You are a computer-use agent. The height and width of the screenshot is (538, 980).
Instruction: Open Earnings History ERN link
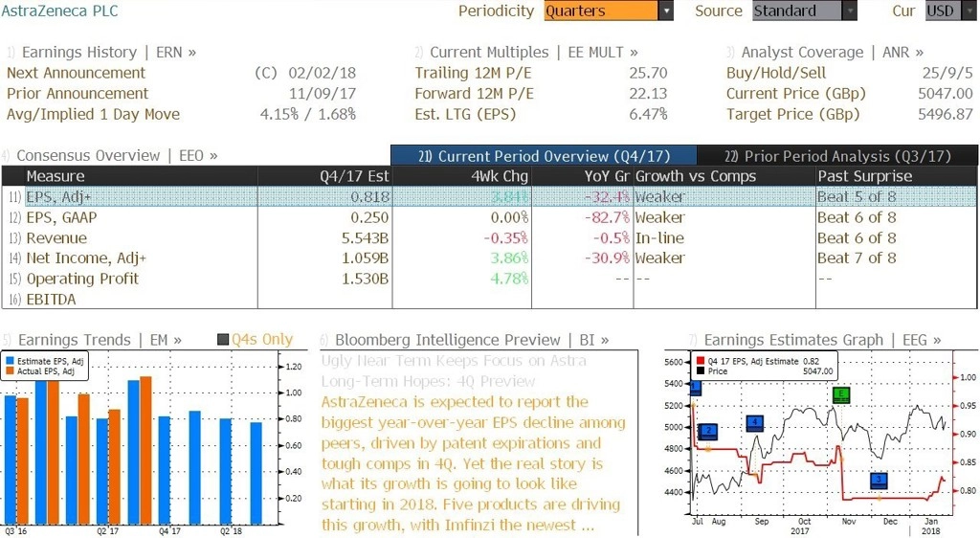point(101,53)
